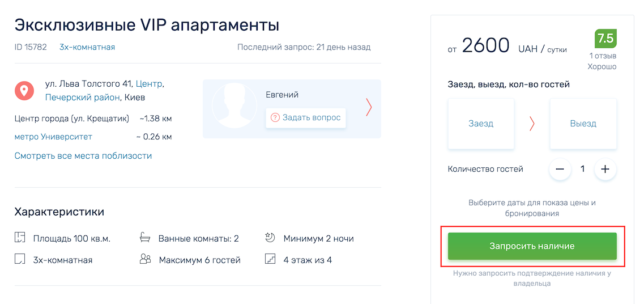The image size is (644, 304).
Task: Click the Выберите даты для показа цены hint
Action: click(x=532, y=208)
